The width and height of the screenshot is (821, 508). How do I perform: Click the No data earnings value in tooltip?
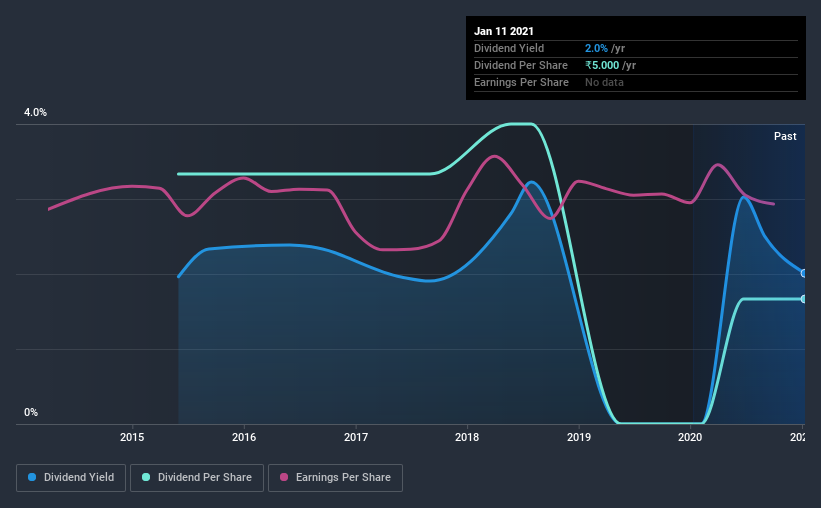604,82
